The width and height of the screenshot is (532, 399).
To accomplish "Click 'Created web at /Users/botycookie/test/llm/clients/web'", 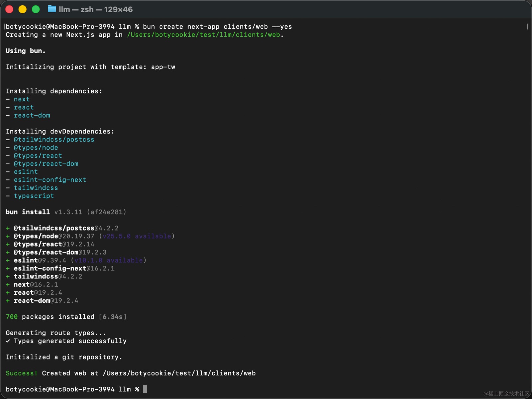I will (149, 373).
